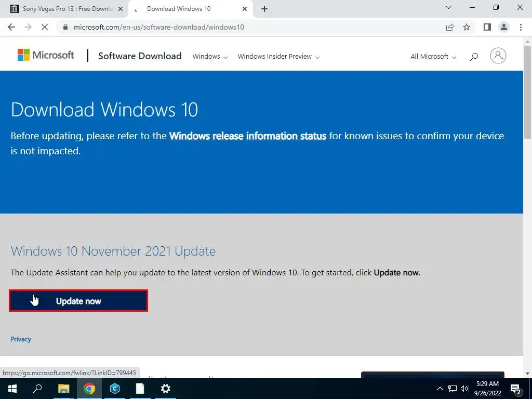This screenshot has width=532, height=399.
Task: Click the share this page icon
Action: (x=450, y=27)
